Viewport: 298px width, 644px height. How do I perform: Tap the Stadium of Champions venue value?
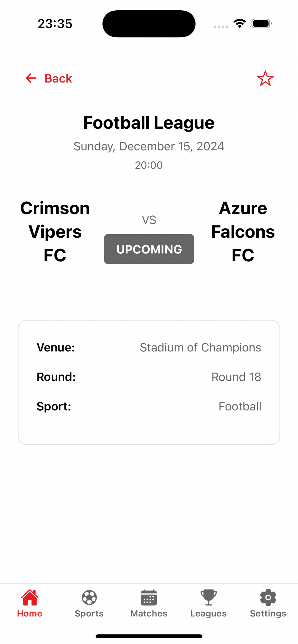(200, 347)
